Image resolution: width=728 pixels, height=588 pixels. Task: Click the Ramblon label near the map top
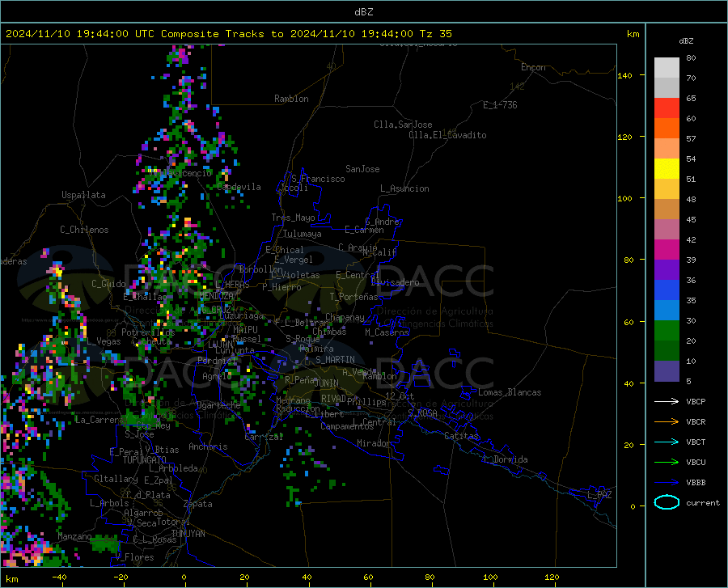coord(291,99)
